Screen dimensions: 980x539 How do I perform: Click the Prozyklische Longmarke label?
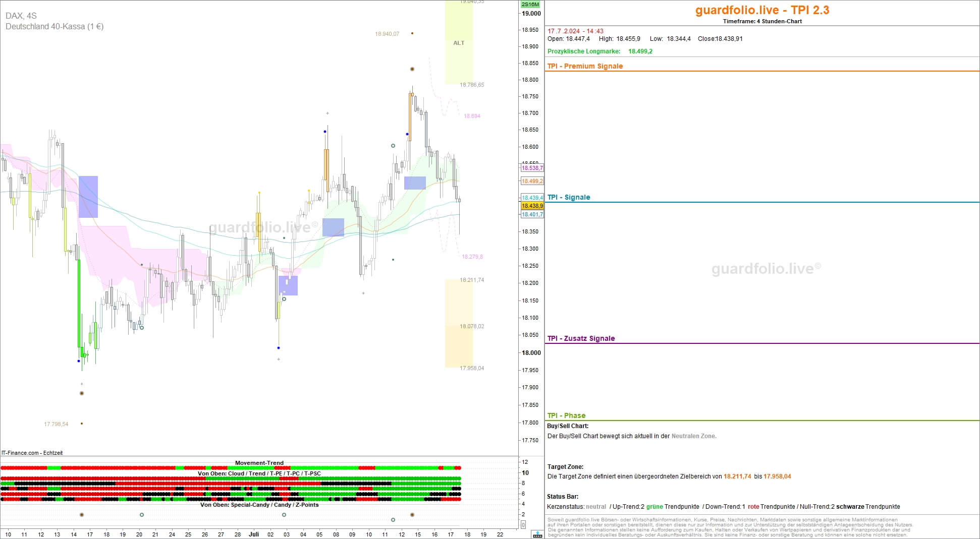584,51
